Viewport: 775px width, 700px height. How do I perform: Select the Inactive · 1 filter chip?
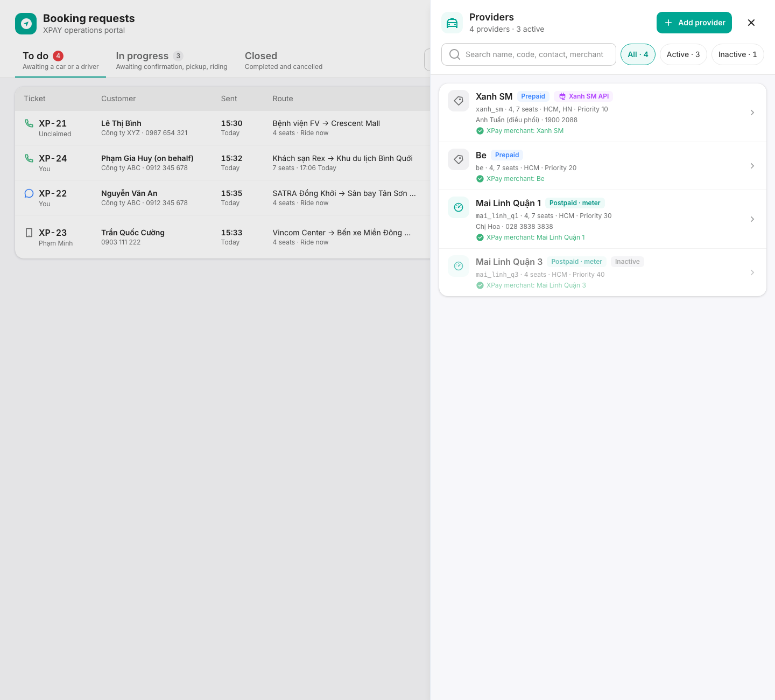(737, 54)
